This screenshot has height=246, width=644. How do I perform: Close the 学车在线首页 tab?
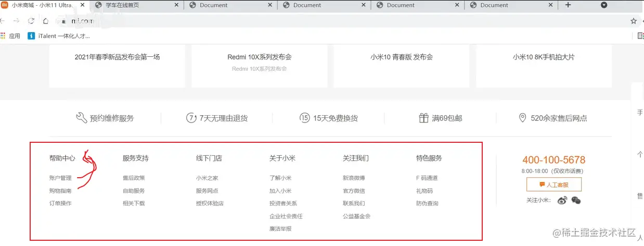click(176, 5)
